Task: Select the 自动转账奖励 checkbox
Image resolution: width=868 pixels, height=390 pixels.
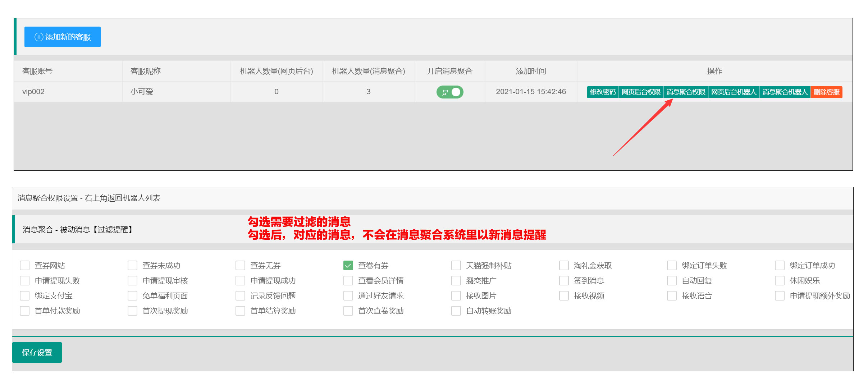Action: coord(456,311)
